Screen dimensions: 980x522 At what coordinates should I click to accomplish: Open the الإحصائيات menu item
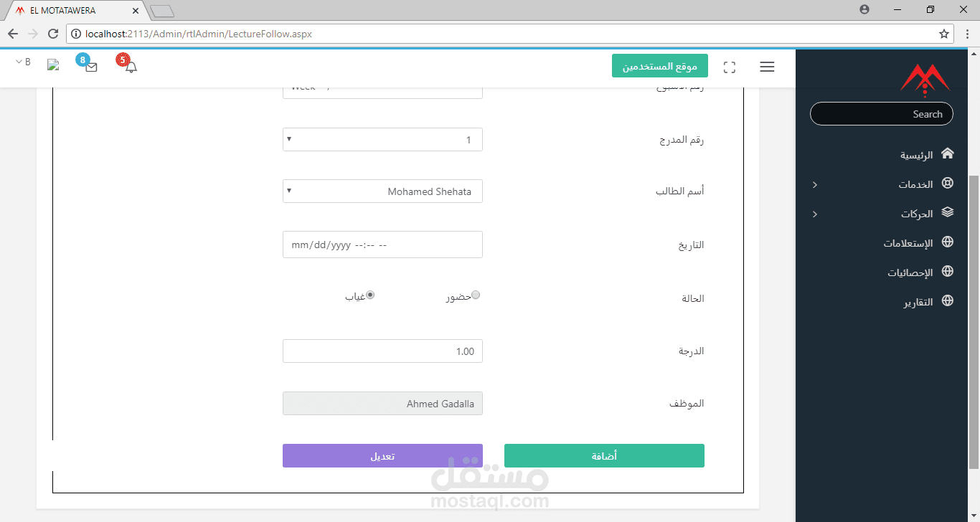[x=911, y=272]
